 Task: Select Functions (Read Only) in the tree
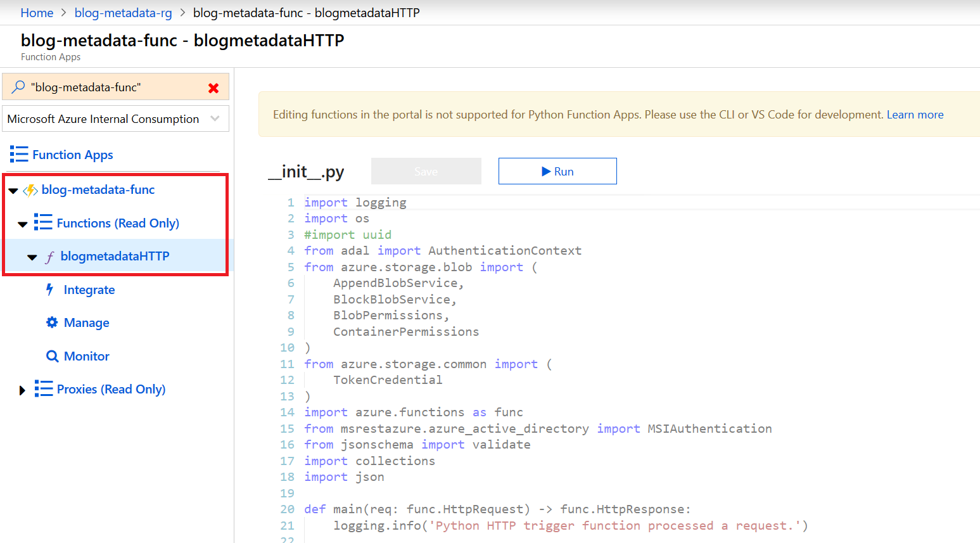tap(118, 223)
